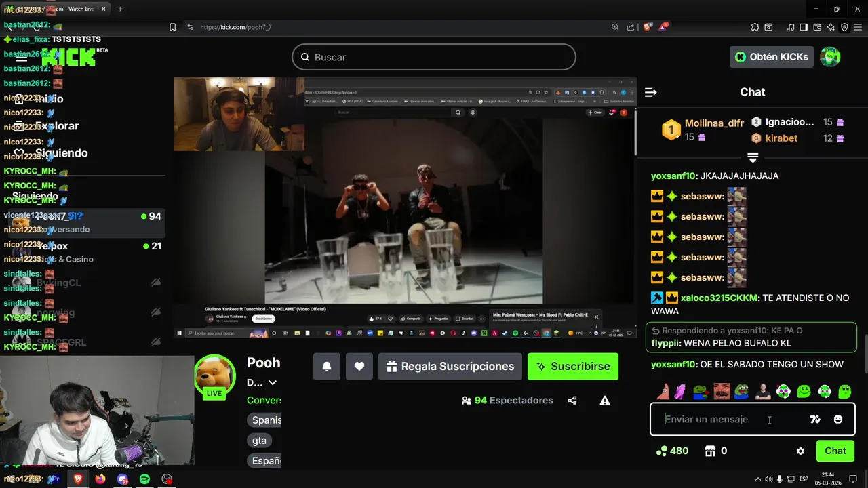The width and height of the screenshot is (868, 488).
Task: Open Brave Rewards triangle icon
Action: pyautogui.click(x=663, y=27)
